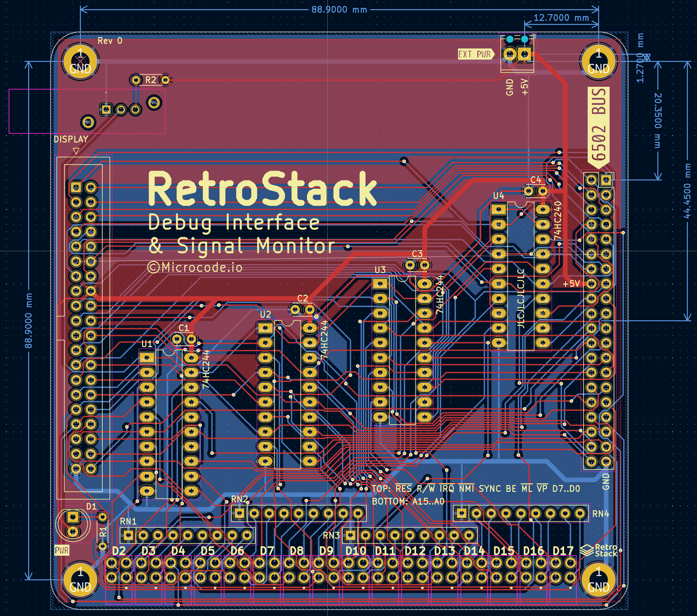The height and width of the screenshot is (616, 697).
Task: Select the D2 LED reference label
Action: (x=119, y=551)
